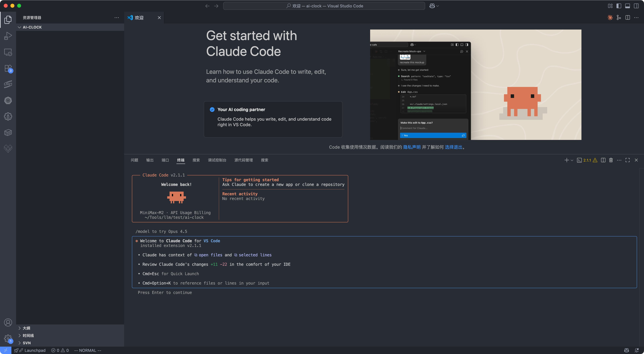Open the 隐私声明 privacy statement link

[x=412, y=147]
